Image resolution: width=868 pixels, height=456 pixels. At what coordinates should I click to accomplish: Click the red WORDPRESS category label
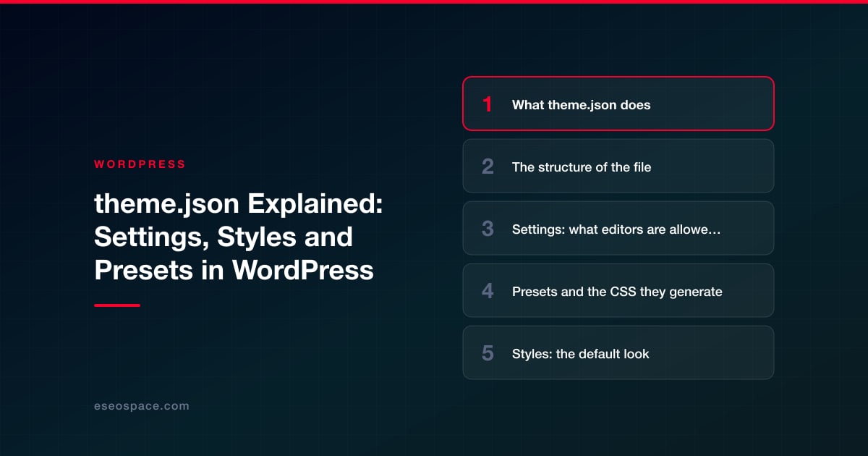coord(140,164)
